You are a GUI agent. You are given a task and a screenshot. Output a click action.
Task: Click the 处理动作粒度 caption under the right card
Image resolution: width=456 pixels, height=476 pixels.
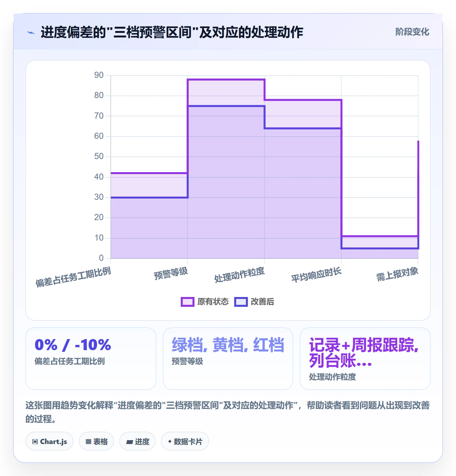332,377
